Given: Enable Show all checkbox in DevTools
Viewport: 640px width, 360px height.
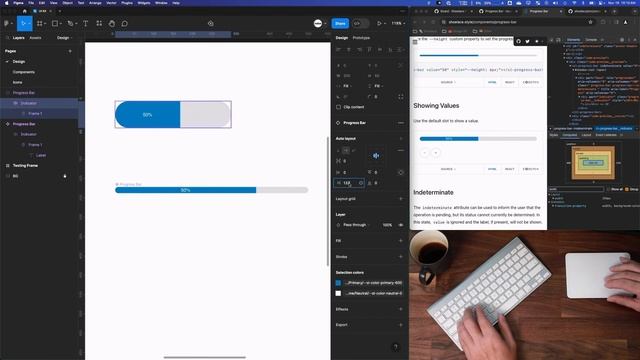Looking at the screenshot, I should pyautogui.click(x=608, y=189).
